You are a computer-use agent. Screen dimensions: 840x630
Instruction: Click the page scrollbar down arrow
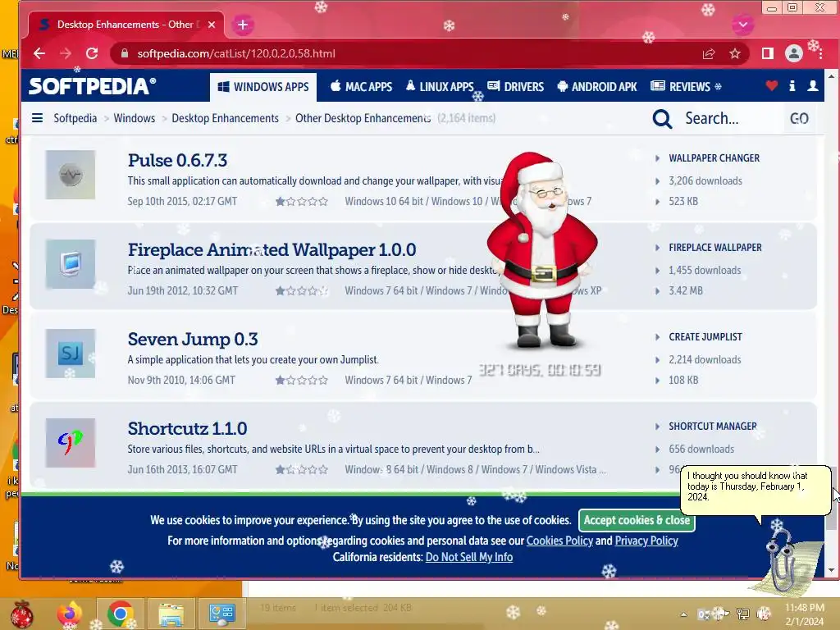[831, 571]
